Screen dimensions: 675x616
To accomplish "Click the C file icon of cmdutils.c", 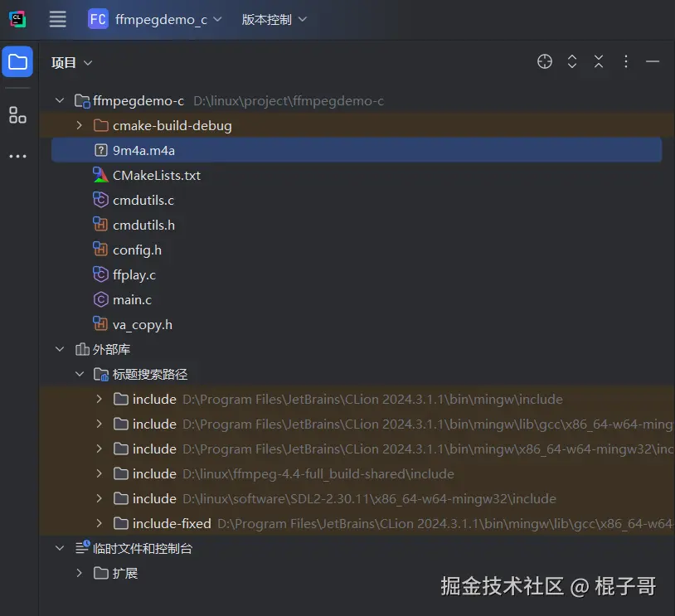I will point(100,200).
